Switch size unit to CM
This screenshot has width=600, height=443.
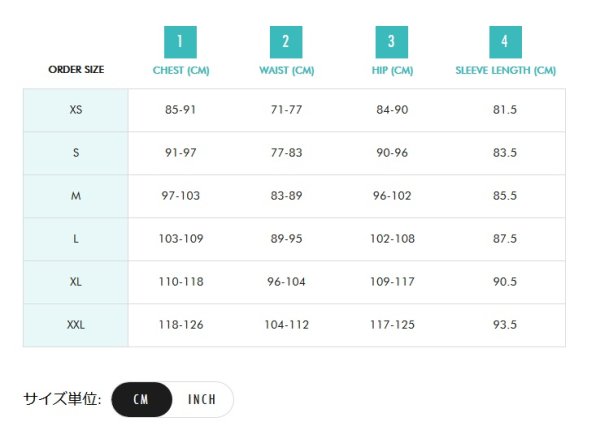pos(141,399)
